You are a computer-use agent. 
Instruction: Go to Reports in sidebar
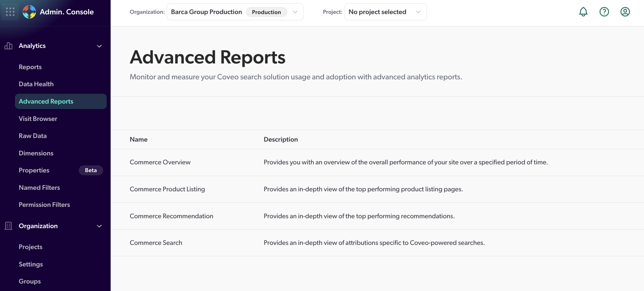(30, 67)
